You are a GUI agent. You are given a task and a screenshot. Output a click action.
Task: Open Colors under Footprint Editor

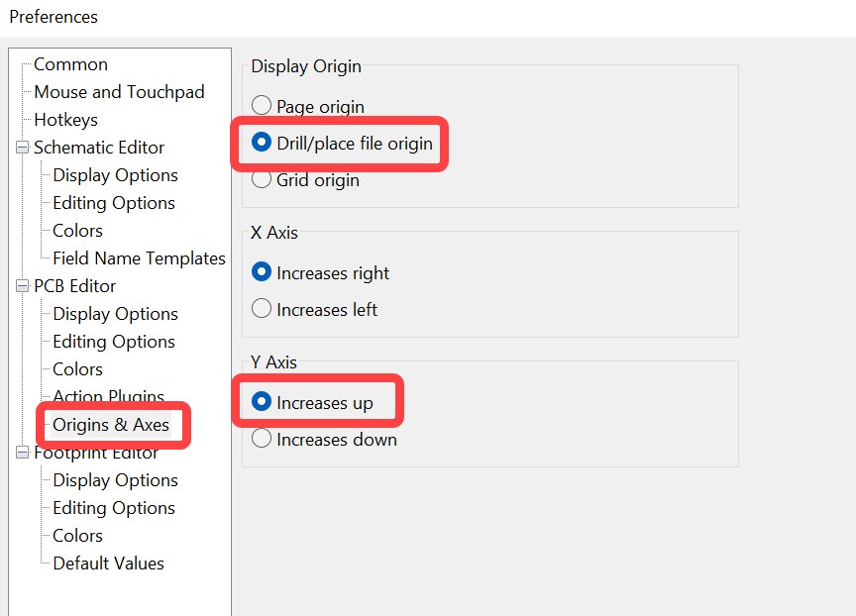click(x=77, y=536)
